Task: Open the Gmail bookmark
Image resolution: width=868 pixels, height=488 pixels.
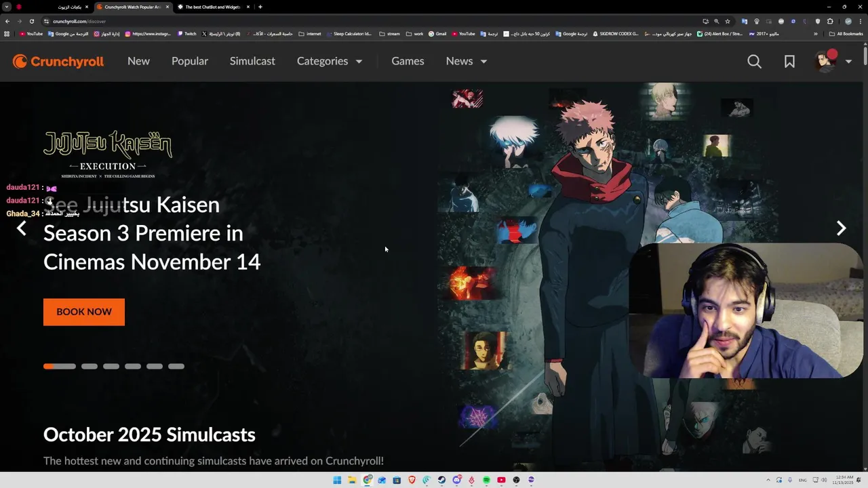Action: [x=437, y=33]
